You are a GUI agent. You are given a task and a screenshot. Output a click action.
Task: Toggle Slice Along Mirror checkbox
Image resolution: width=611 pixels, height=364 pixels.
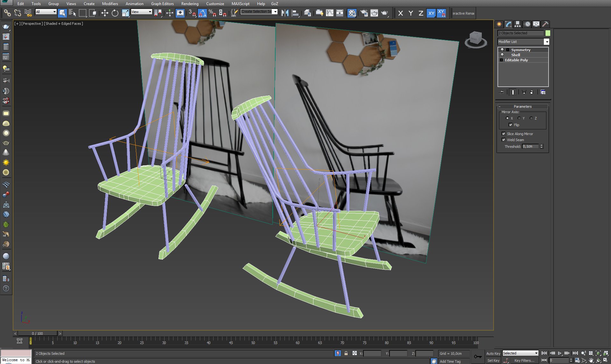[x=503, y=134]
